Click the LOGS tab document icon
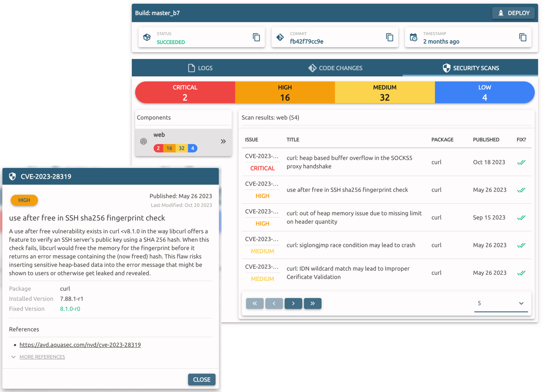 pyautogui.click(x=191, y=68)
